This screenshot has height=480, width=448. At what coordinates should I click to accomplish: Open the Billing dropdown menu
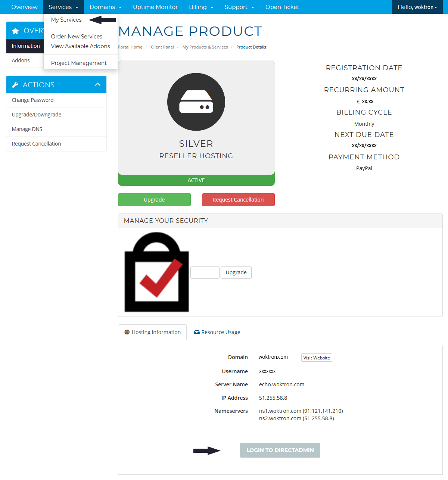201,7
